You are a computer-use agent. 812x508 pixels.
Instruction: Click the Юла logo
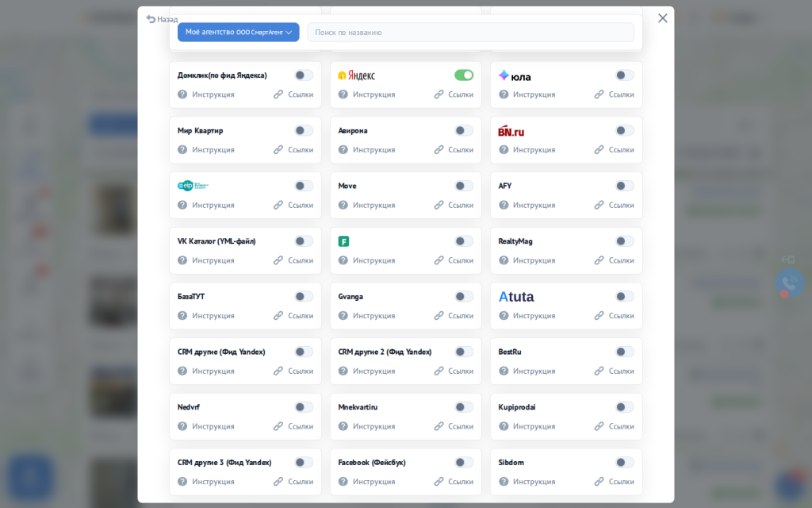(x=514, y=76)
